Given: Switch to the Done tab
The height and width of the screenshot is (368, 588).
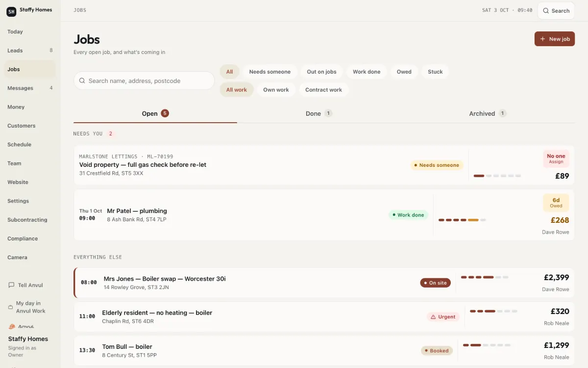Looking at the screenshot, I should [x=319, y=113].
